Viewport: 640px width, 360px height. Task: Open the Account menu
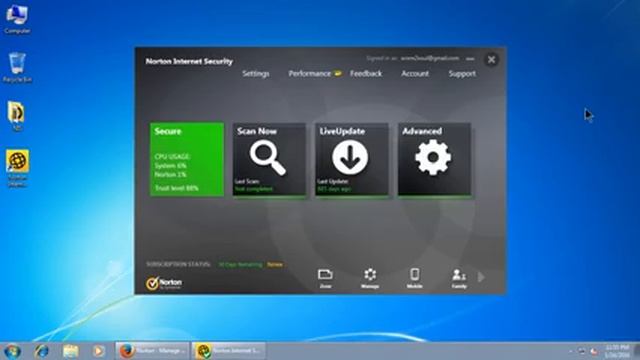coord(415,73)
